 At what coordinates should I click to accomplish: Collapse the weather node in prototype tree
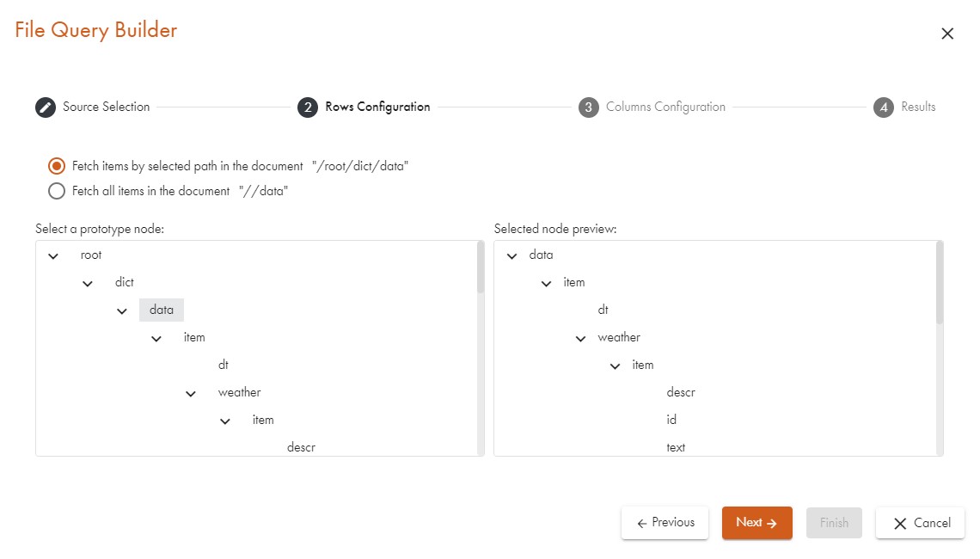coord(191,393)
